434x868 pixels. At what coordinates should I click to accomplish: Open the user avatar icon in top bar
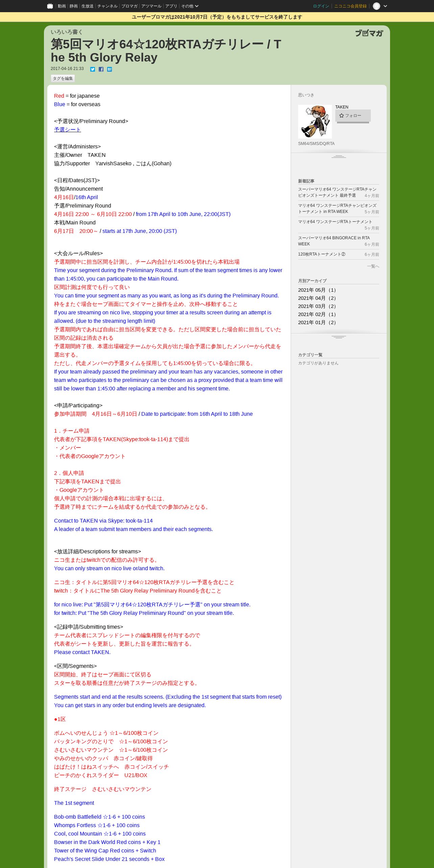coord(376,6)
